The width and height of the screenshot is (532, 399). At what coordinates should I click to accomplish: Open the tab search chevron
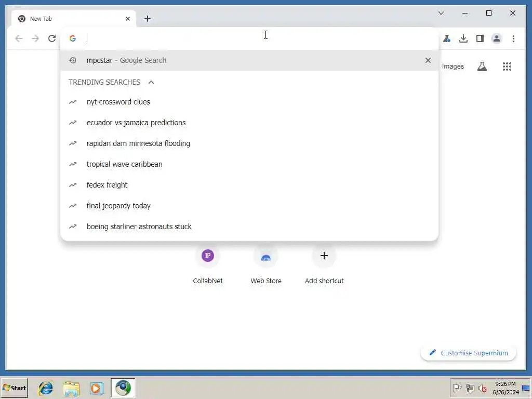pos(441,13)
